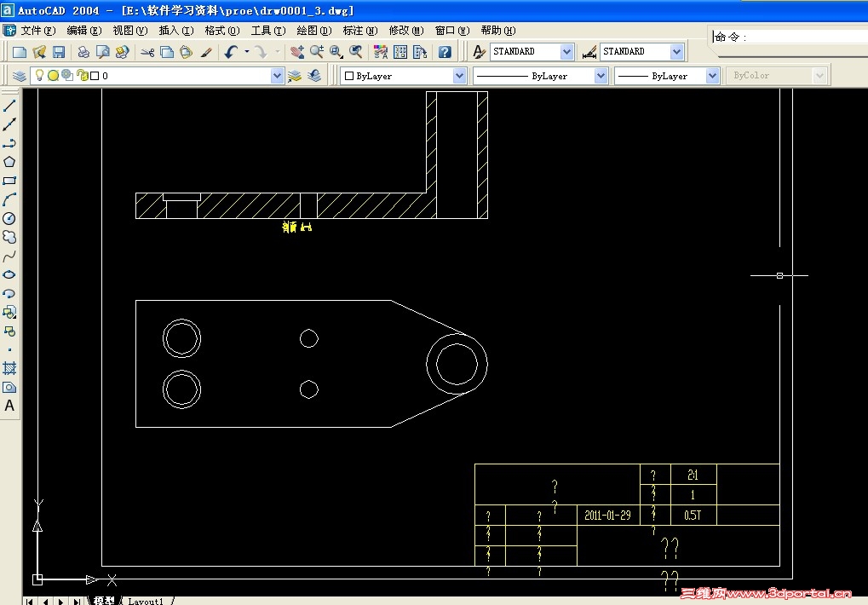Screen dimensions: 868x605
Task: Click the Undo arrow
Action: tap(231, 52)
